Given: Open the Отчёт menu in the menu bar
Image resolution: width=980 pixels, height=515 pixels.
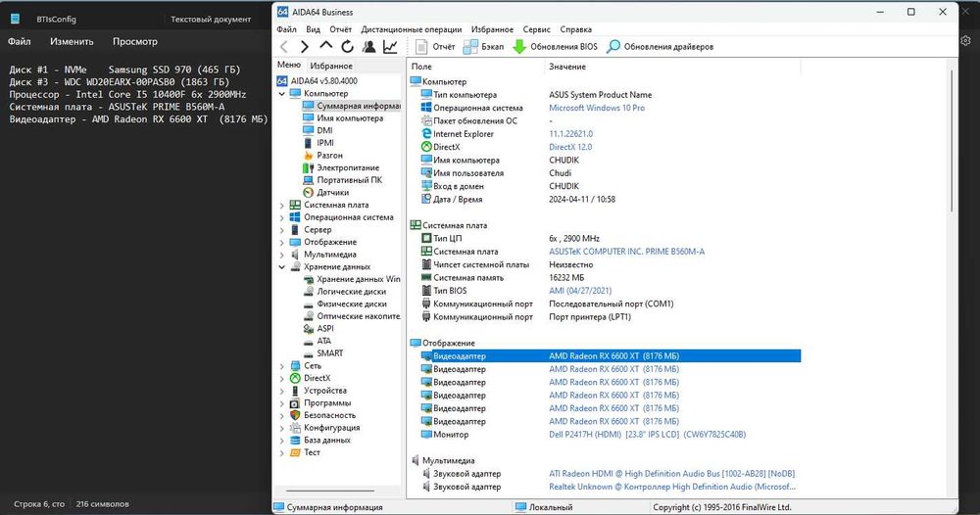Looking at the screenshot, I should pos(341,29).
